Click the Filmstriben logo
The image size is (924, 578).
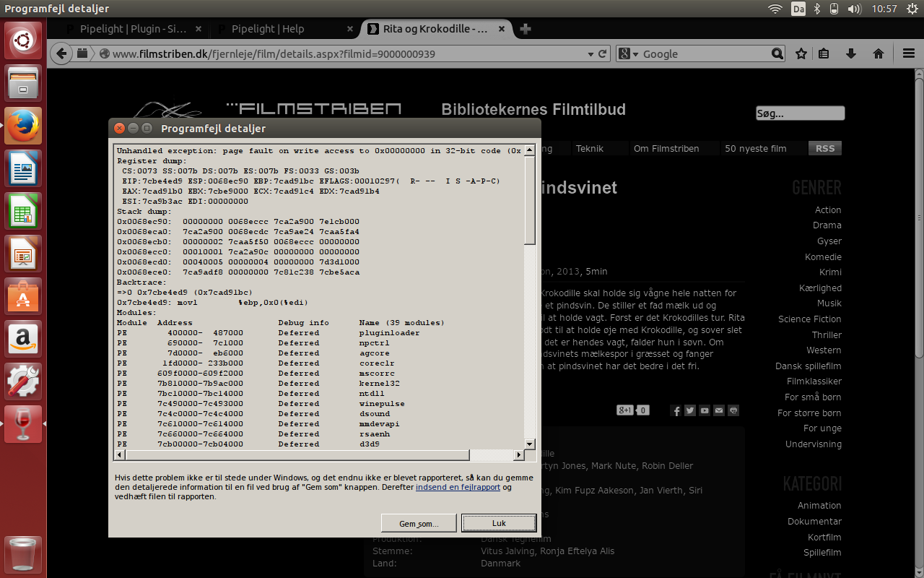pyautogui.click(x=313, y=108)
